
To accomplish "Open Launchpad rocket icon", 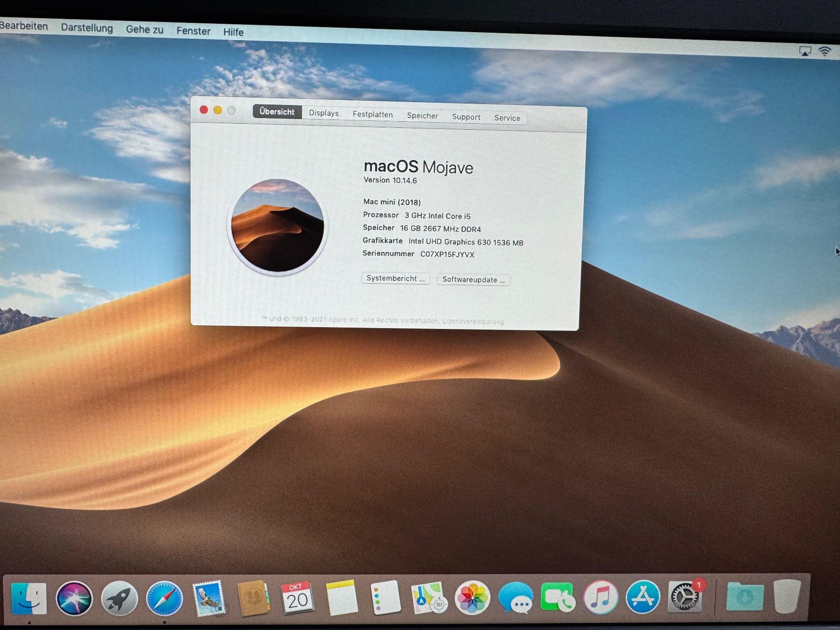I will (x=119, y=599).
